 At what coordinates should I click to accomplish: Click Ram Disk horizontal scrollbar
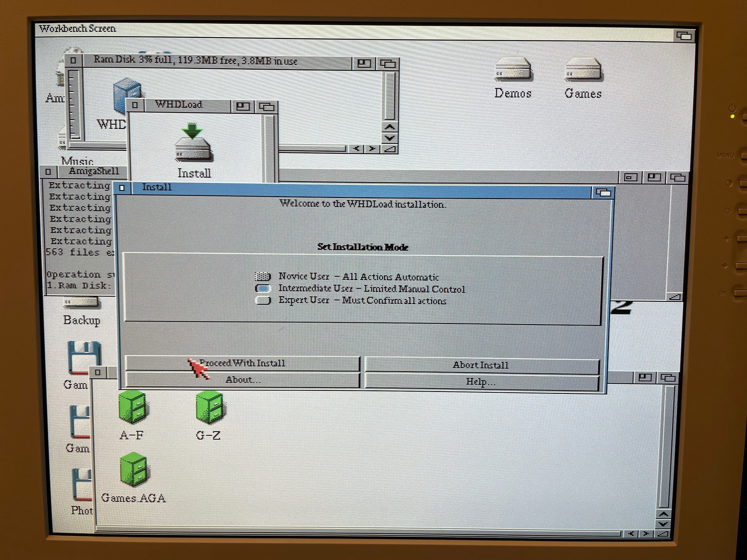click(x=312, y=148)
